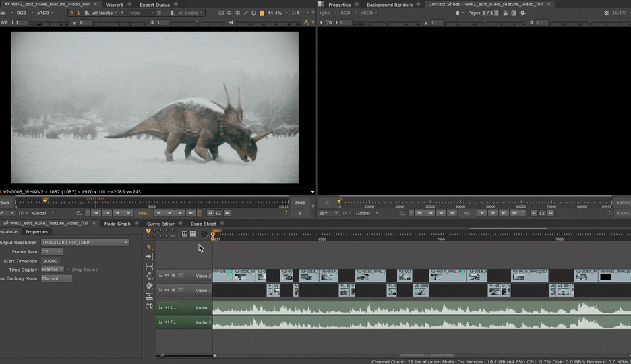The width and height of the screenshot is (631, 364).
Task: Select the V2-0015_WHG clip on Video 2
Action: [x=371, y=276]
